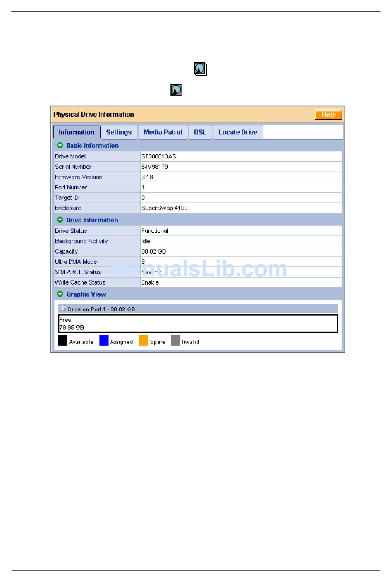Click the drive model value ST380013AS

(x=159, y=156)
